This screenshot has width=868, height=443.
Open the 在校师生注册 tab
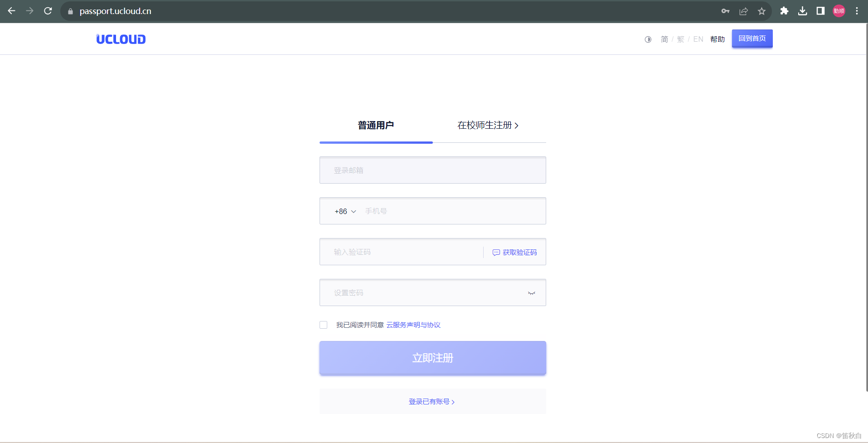click(x=488, y=125)
